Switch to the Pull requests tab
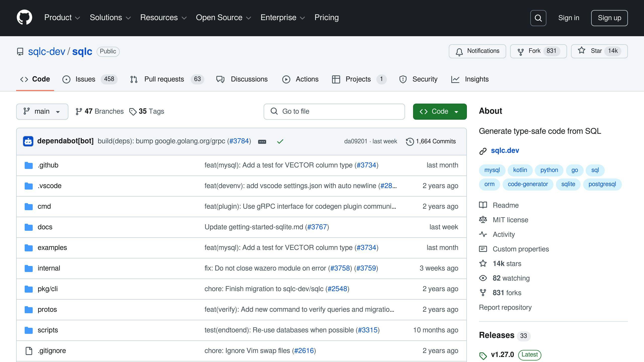The width and height of the screenshot is (644, 362). [x=167, y=79]
